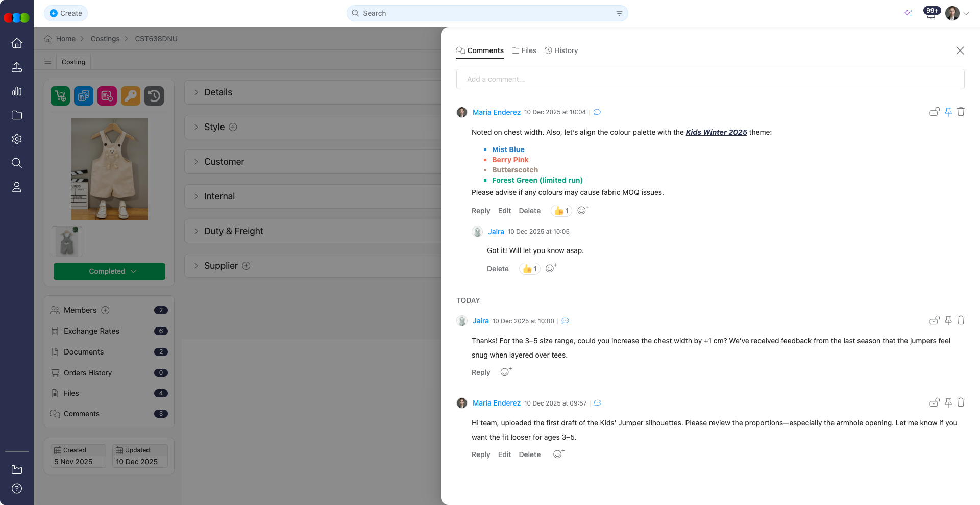
Task: Delete Maria's 10:04 comment via trash icon
Action: [961, 112]
